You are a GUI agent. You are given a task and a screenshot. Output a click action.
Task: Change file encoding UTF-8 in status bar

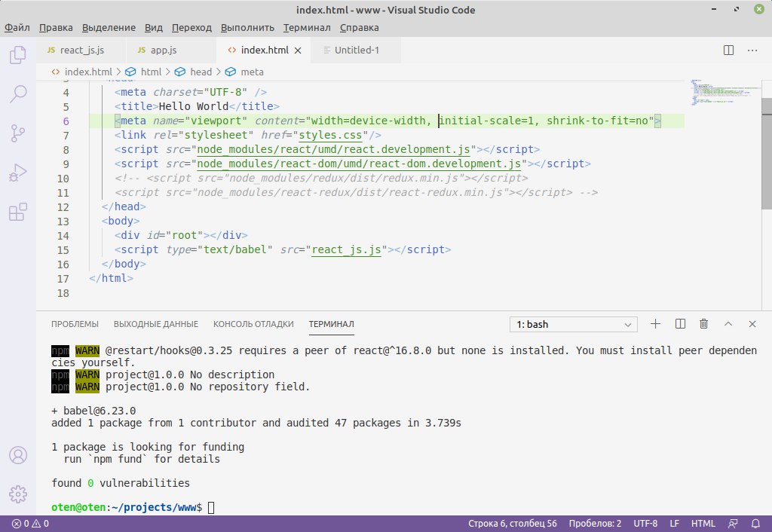click(x=645, y=524)
